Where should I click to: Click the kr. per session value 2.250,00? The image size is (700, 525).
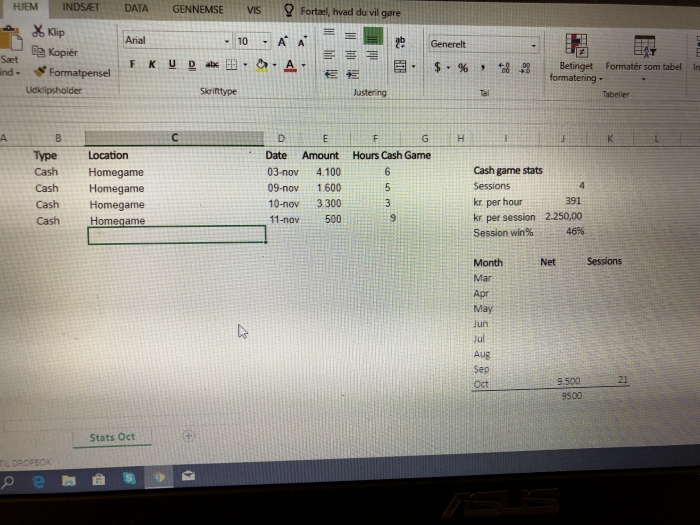pyautogui.click(x=563, y=217)
